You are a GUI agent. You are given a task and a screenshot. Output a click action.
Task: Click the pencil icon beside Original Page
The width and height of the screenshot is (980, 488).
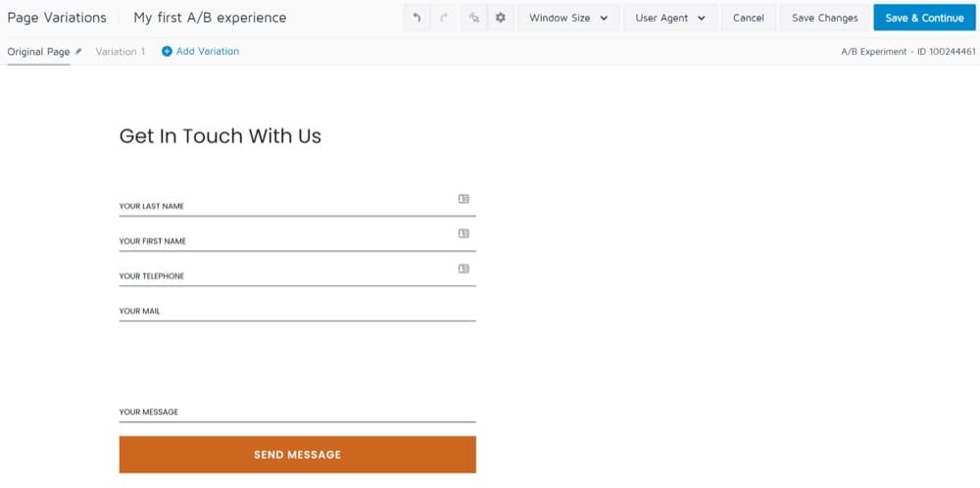point(78,52)
